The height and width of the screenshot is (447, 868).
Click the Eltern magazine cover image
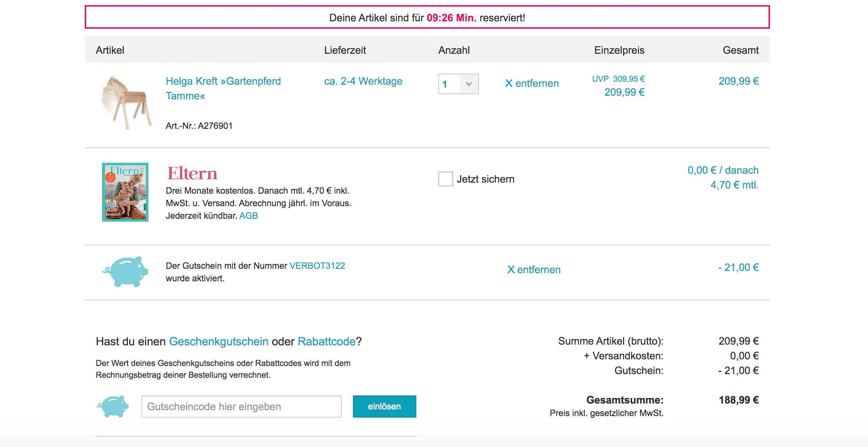(125, 192)
